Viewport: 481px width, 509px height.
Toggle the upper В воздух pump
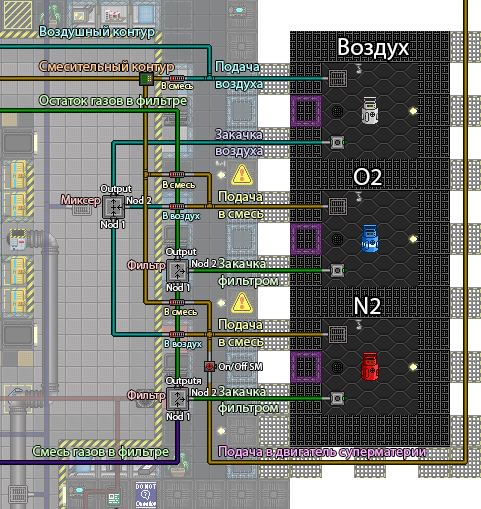pos(177,206)
